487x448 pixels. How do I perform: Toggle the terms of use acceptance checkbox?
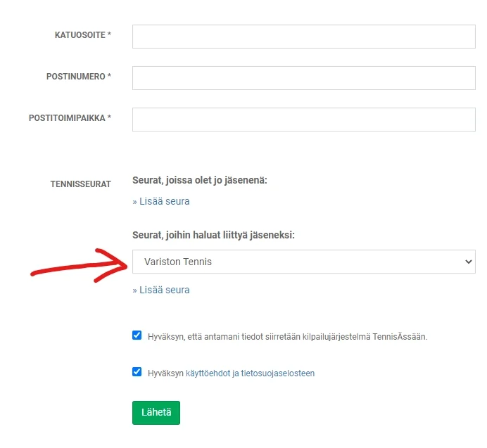pyautogui.click(x=137, y=372)
